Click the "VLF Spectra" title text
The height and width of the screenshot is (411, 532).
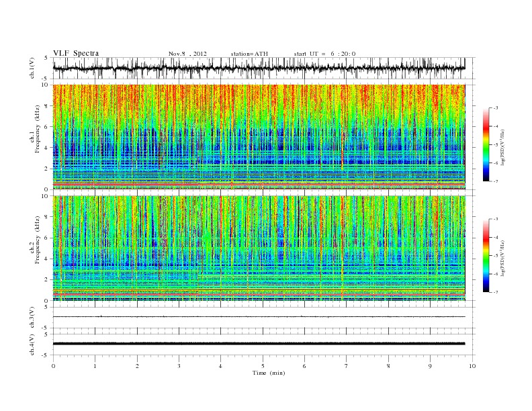[76, 53]
